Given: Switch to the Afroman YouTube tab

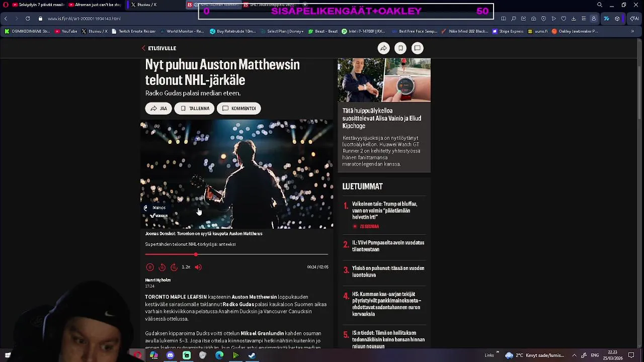Looking at the screenshot, I should point(95,5).
